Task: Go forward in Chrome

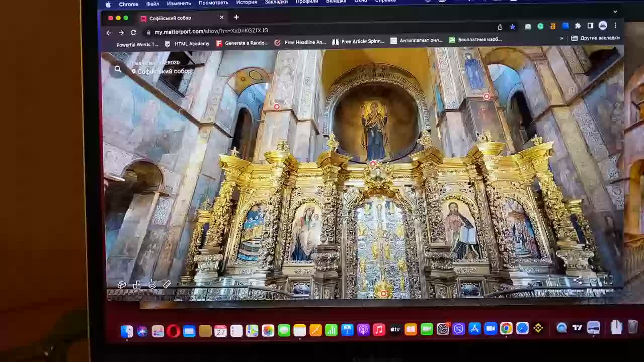Action: 121,33
